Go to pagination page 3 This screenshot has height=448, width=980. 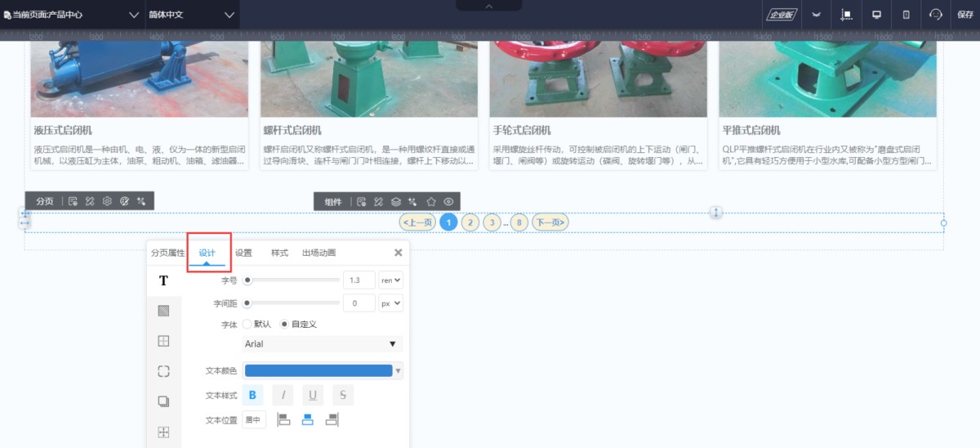coord(492,222)
